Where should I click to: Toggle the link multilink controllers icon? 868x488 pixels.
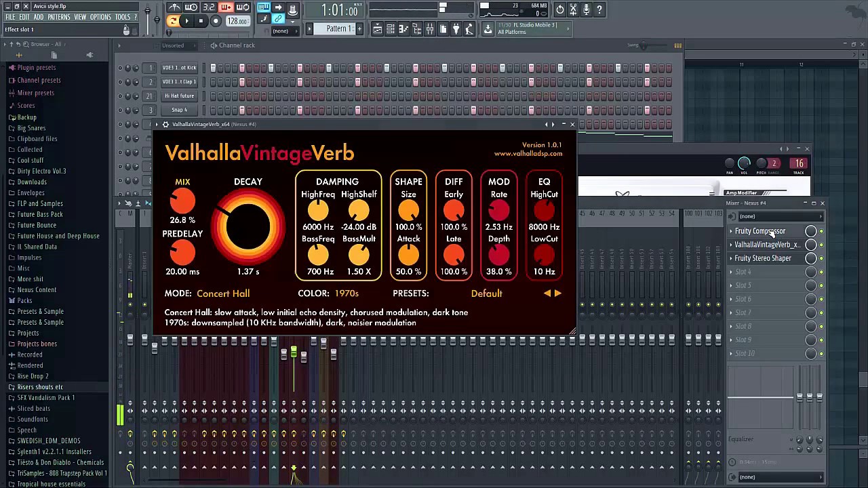278,19
